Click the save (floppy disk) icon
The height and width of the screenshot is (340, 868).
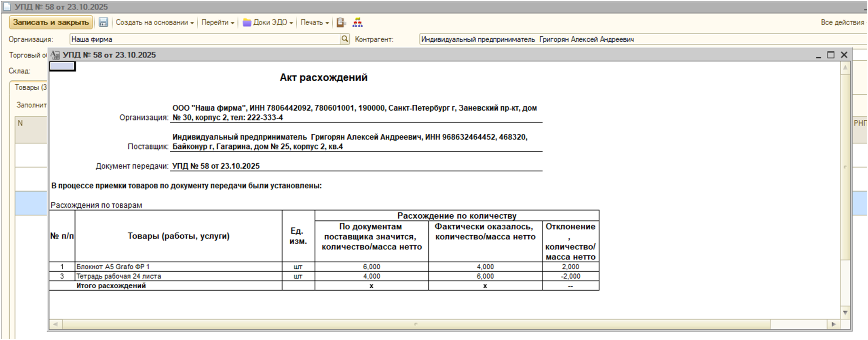click(103, 22)
